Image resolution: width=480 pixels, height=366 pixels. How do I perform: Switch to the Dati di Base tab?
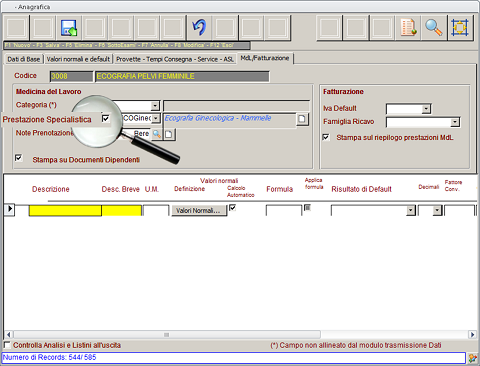[x=24, y=59]
